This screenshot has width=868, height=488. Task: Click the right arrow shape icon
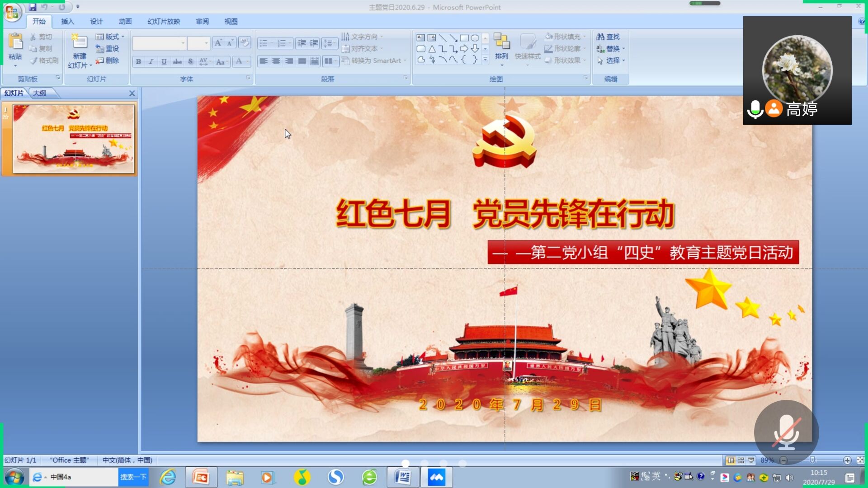[464, 49]
